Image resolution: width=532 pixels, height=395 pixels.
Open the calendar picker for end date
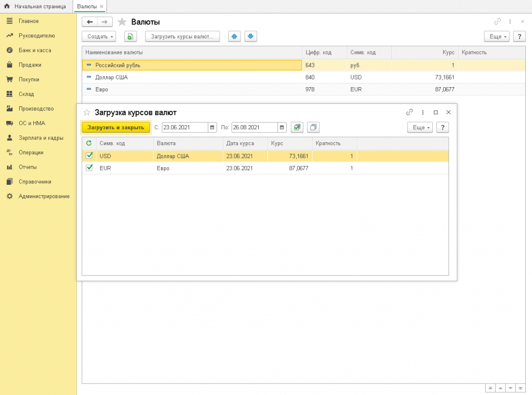coord(282,127)
